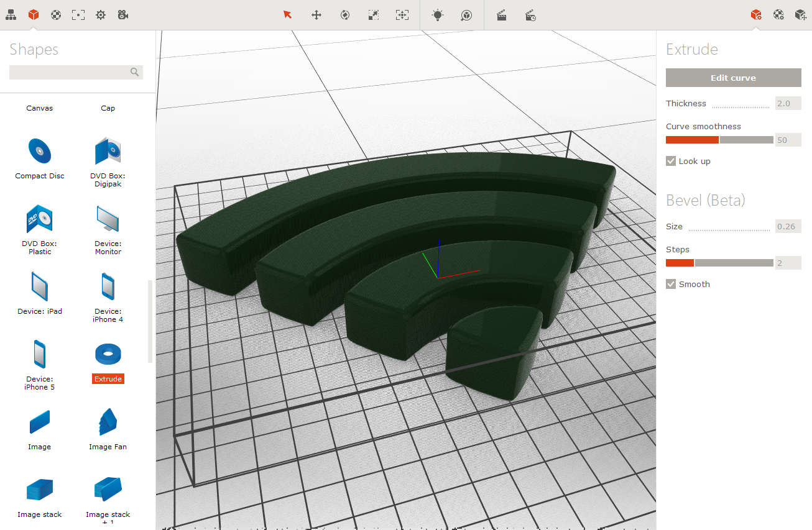The height and width of the screenshot is (530, 812).
Task: Click the Edit curve button
Action: (x=734, y=78)
